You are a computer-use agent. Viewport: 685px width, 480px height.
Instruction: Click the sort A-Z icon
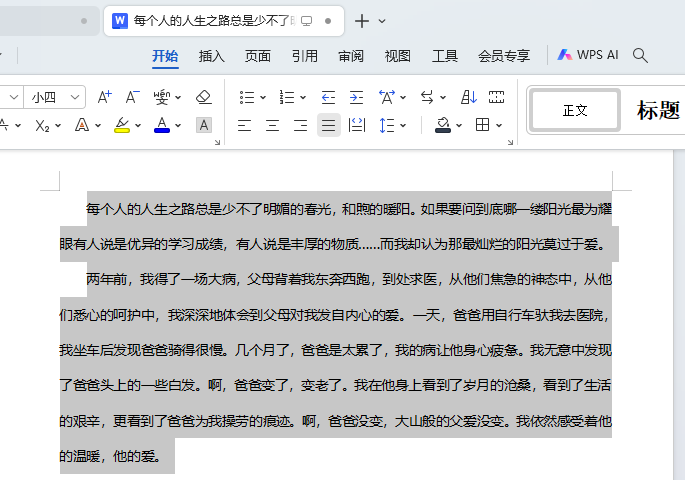click(x=468, y=97)
